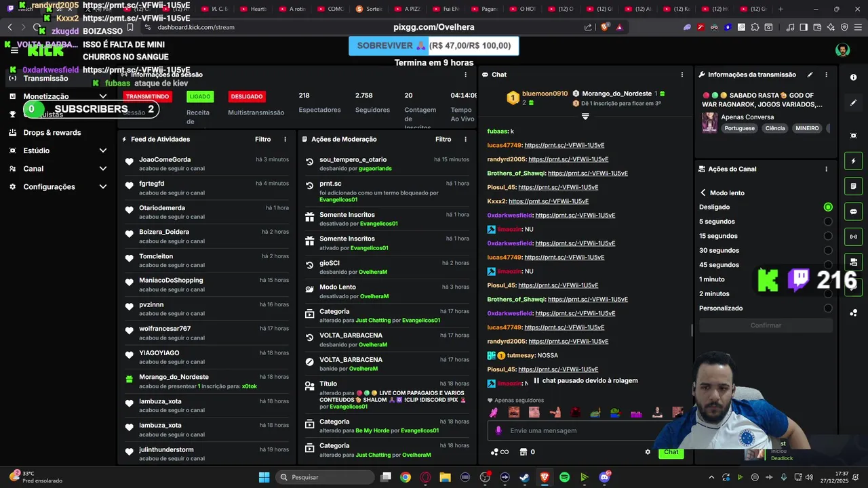The height and width of the screenshot is (488, 868).
Task: Toggle the channel actions camera icon in sidebar
Action: click(x=853, y=262)
